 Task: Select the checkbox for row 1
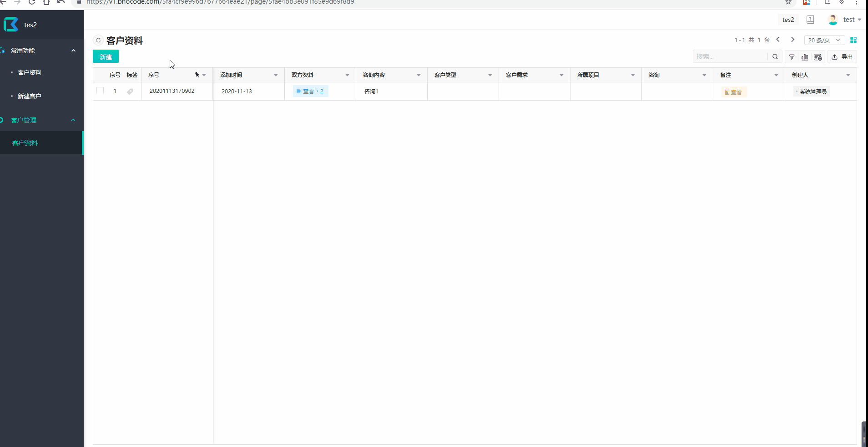point(100,91)
